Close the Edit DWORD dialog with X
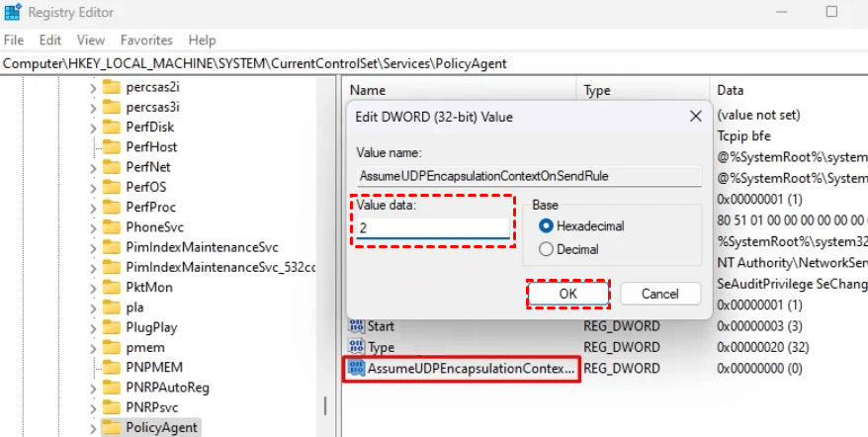 [x=695, y=117]
